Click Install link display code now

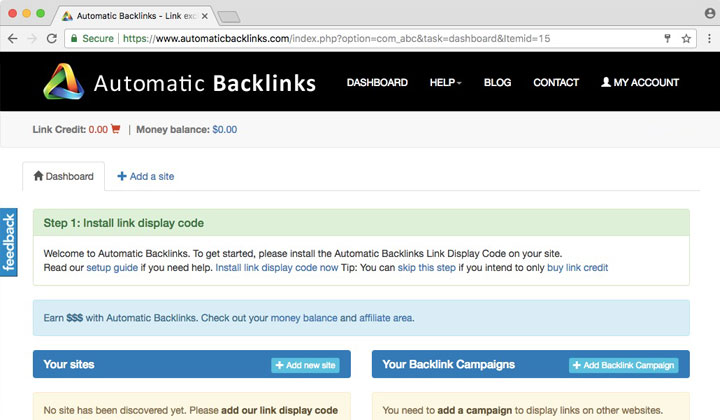pos(277,268)
